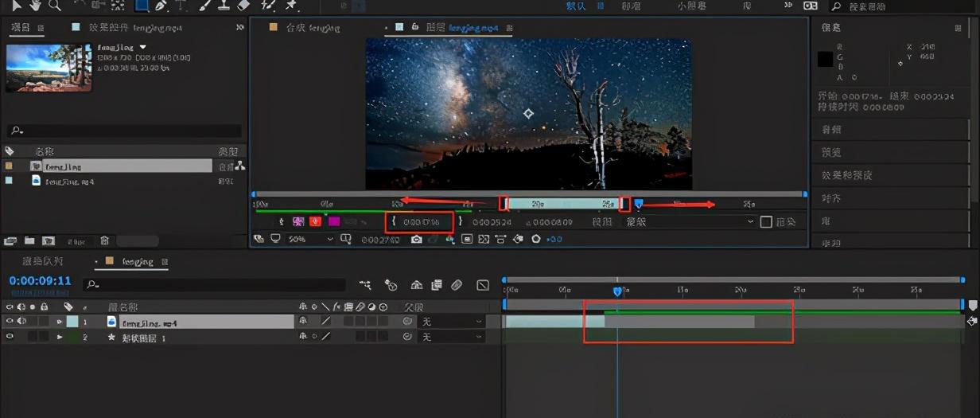Open the parent dropdown for the fengjing.mp4 layer
Screen dimensions: 980x418
(x=452, y=322)
